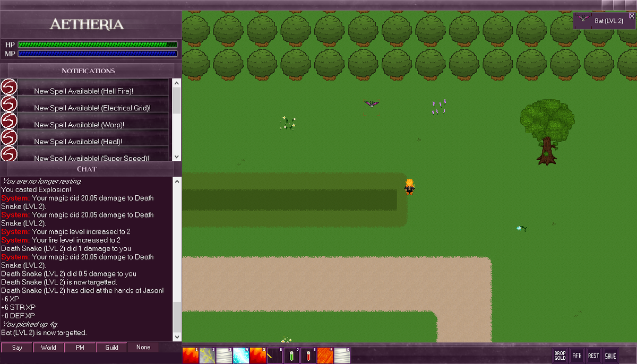Open the Guild chat tab
637x364 pixels.
(x=111, y=347)
